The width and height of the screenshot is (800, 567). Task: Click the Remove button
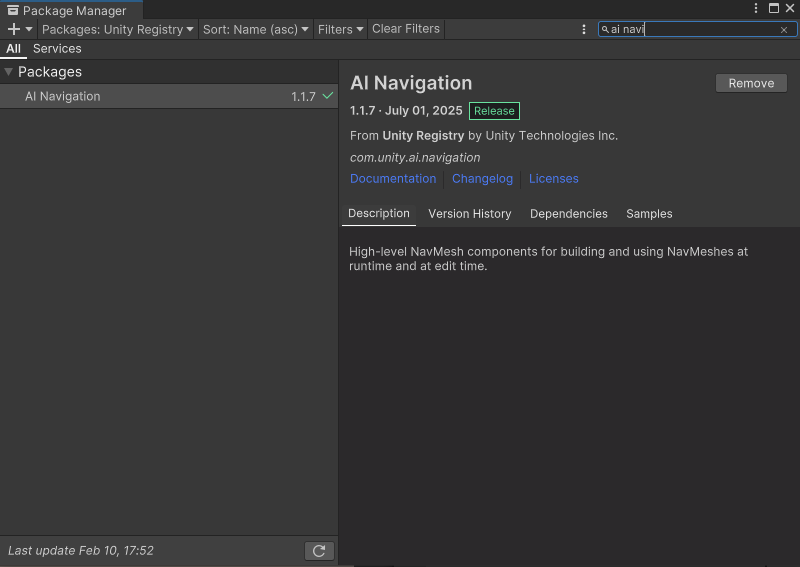751,83
